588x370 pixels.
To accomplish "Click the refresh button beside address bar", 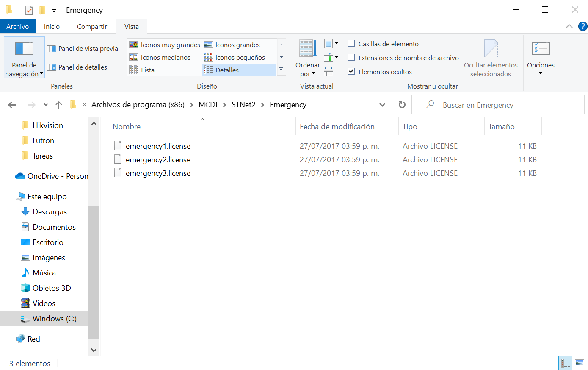I will [402, 105].
